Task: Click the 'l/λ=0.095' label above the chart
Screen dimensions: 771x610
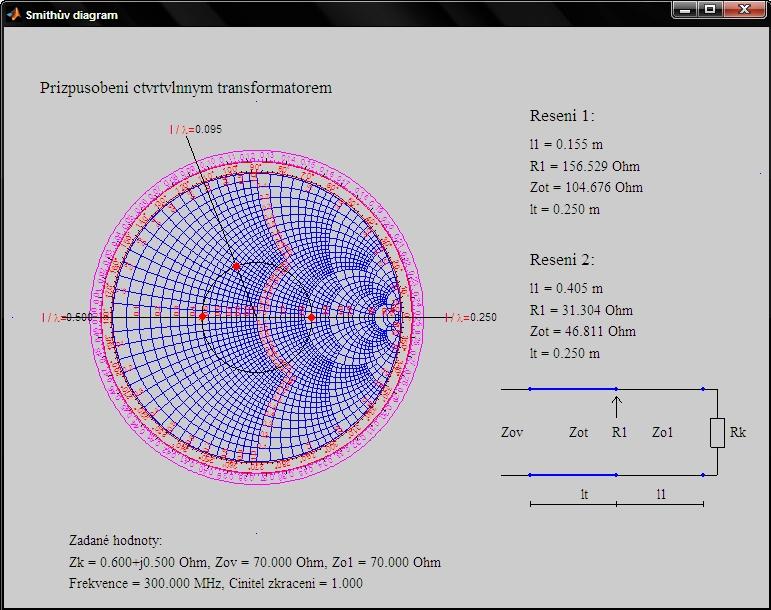Action: [x=196, y=129]
